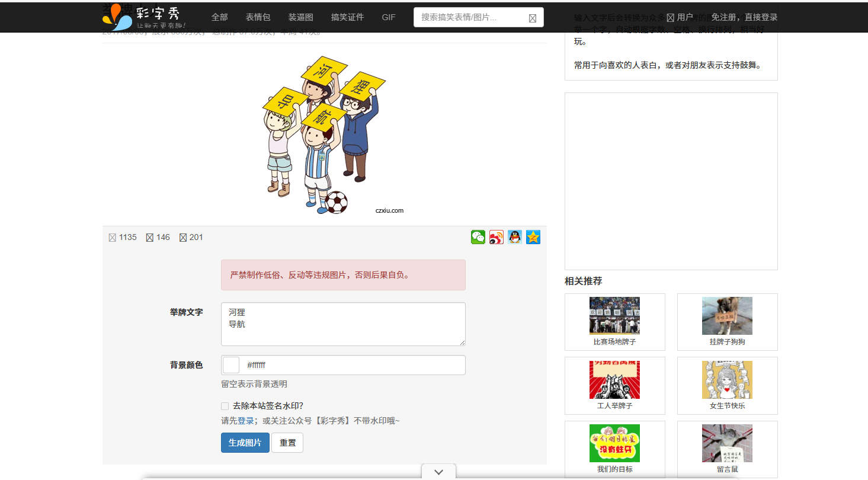Open the 表情包 menu item
Image resolution: width=868 pixels, height=480 pixels.
pos(258,17)
